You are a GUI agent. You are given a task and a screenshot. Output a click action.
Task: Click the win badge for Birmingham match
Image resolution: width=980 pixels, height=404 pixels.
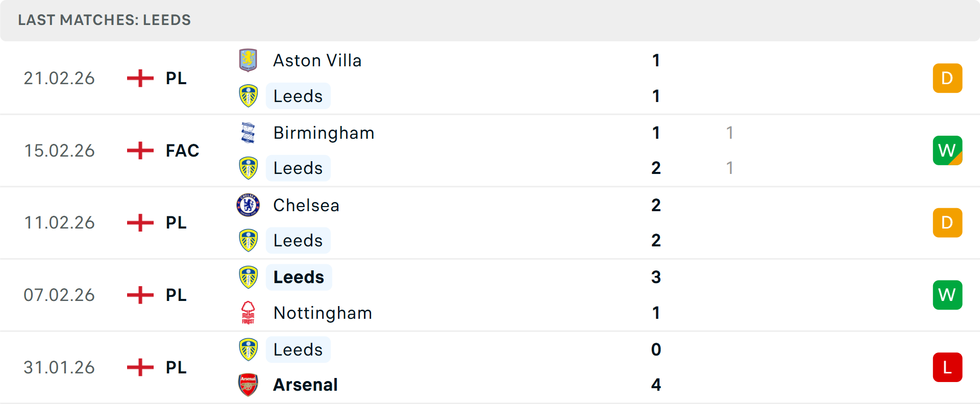point(947,150)
